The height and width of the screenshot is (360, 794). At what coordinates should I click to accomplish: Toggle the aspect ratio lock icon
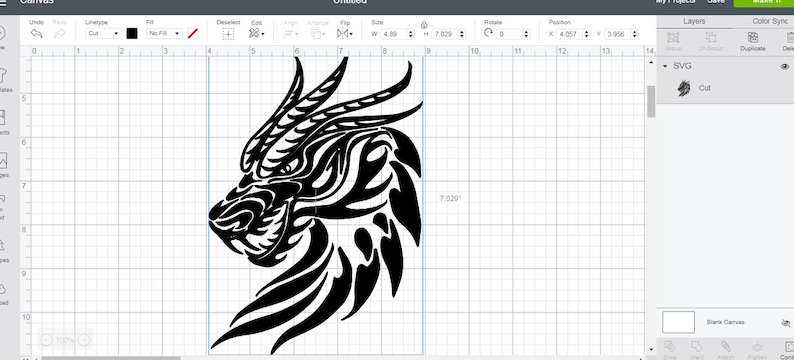tap(424, 24)
